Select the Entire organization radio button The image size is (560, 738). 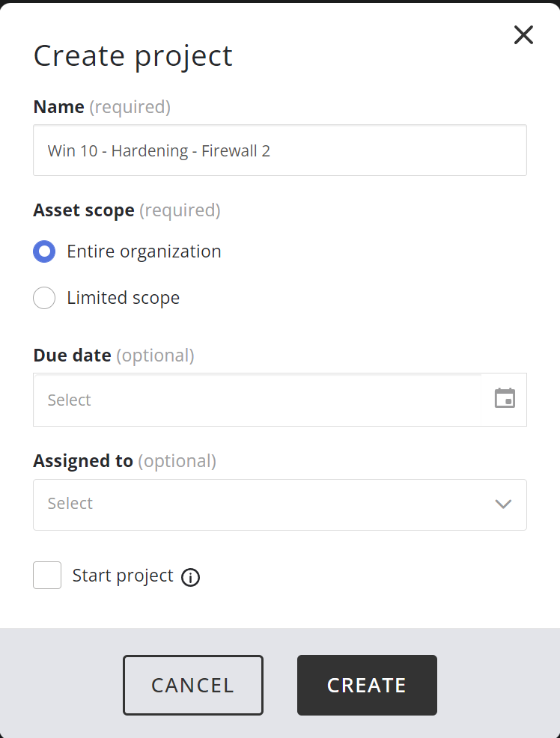(44, 251)
